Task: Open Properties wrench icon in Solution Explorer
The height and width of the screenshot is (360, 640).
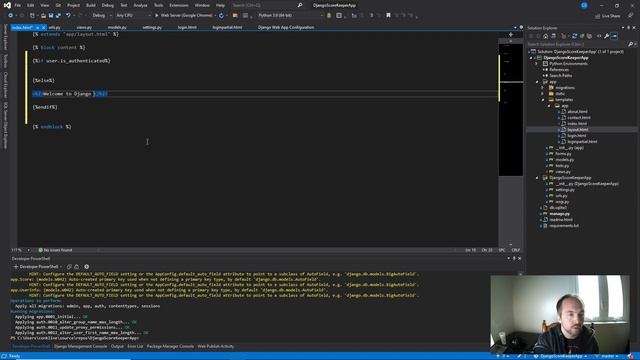Action: coord(607,36)
